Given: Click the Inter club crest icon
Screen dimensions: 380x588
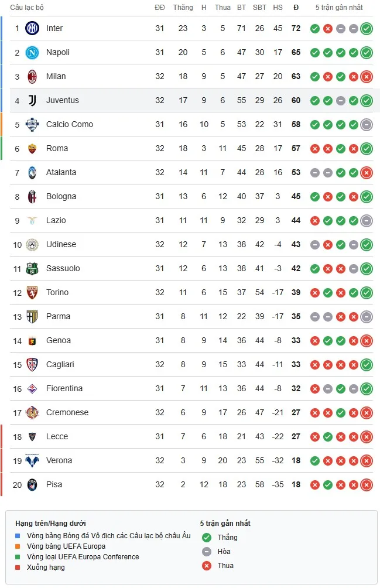Looking at the screenshot, I should tap(32, 28).
